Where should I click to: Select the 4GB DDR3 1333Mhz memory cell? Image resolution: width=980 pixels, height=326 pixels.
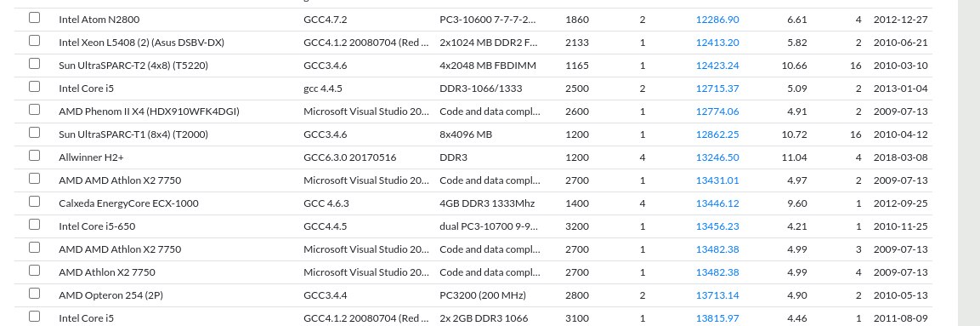pos(487,203)
